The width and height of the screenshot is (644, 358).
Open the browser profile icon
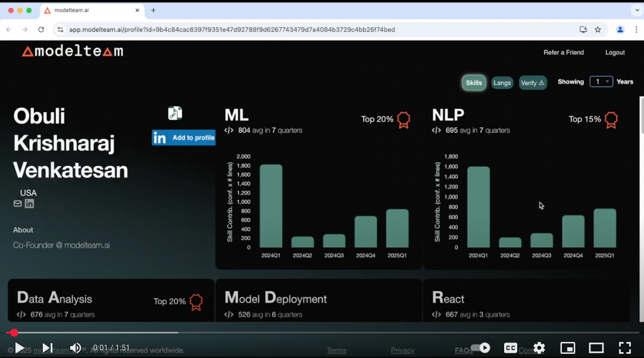coord(620,30)
